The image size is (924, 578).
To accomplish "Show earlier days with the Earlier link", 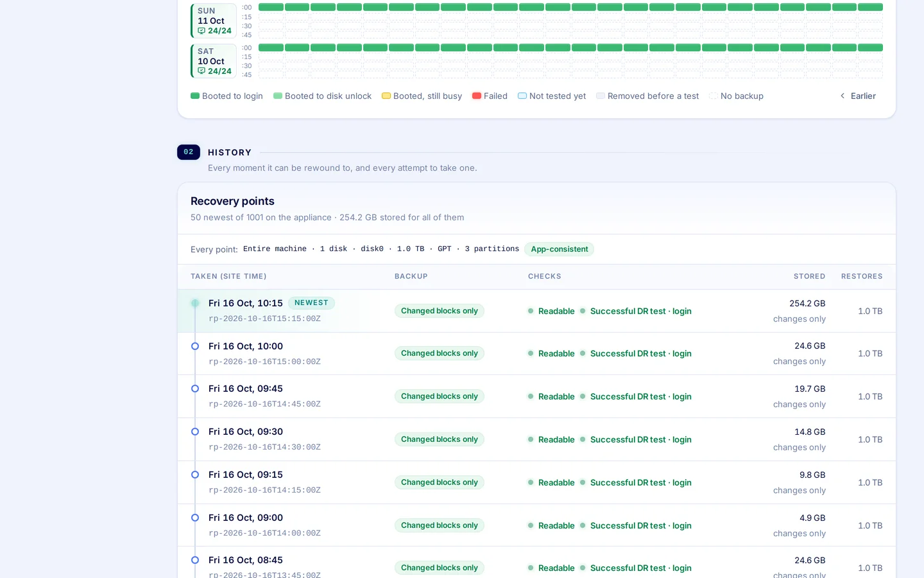I will pos(858,96).
